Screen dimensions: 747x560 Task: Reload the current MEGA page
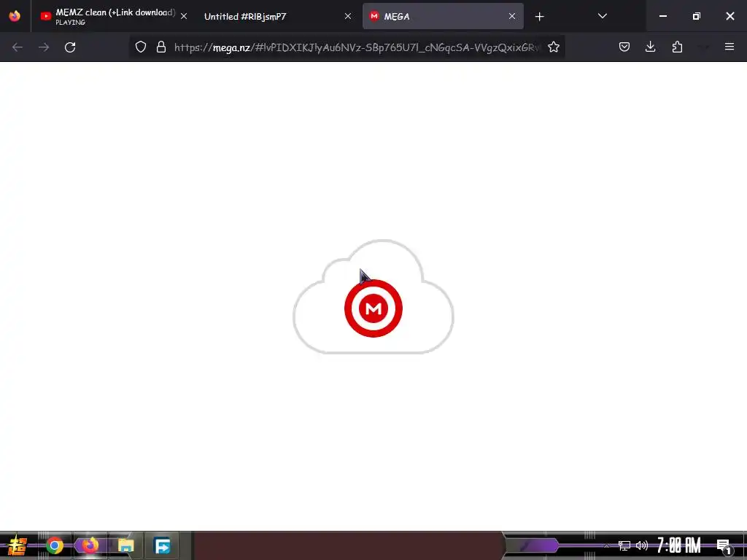coord(70,47)
